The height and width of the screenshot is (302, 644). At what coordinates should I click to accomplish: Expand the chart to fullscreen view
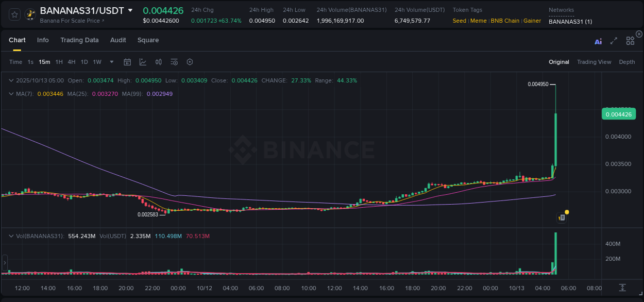[x=613, y=41]
